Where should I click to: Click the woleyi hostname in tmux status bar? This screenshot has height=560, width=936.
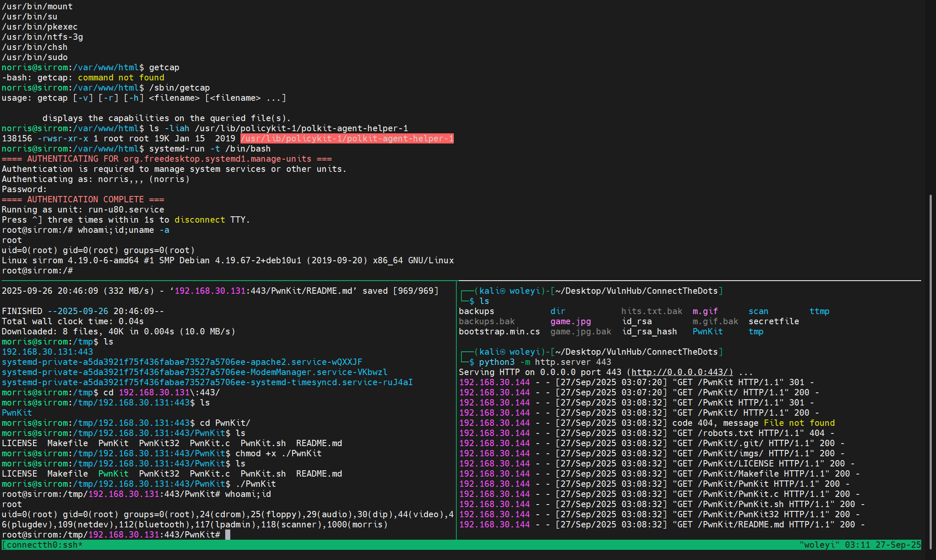pos(819,545)
